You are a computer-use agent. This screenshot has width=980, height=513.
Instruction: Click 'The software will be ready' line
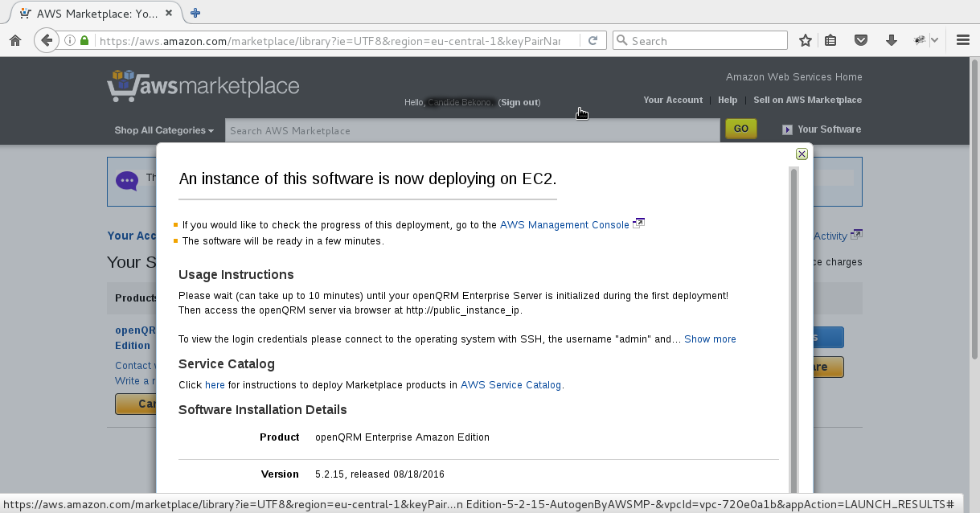coord(283,241)
